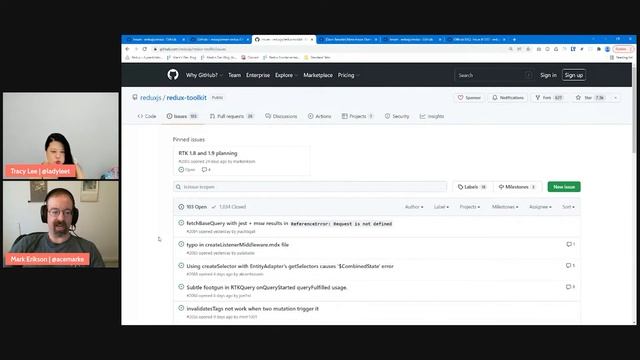Open the Assignee filter dropdown

[x=540, y=207]
